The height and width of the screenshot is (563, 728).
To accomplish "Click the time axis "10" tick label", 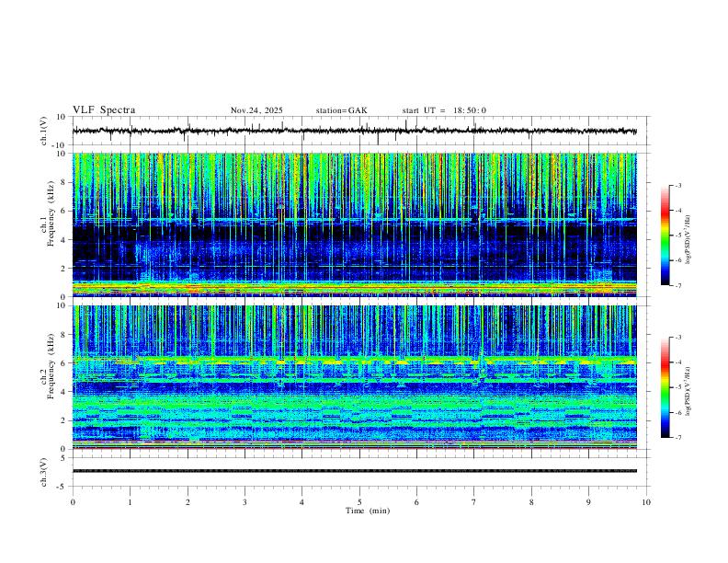I will 646,502.
